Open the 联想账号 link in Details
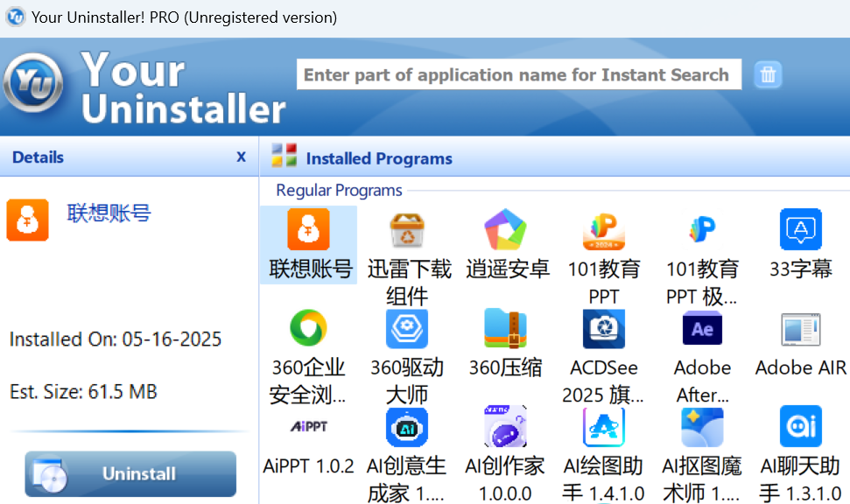 pos(109,213)
